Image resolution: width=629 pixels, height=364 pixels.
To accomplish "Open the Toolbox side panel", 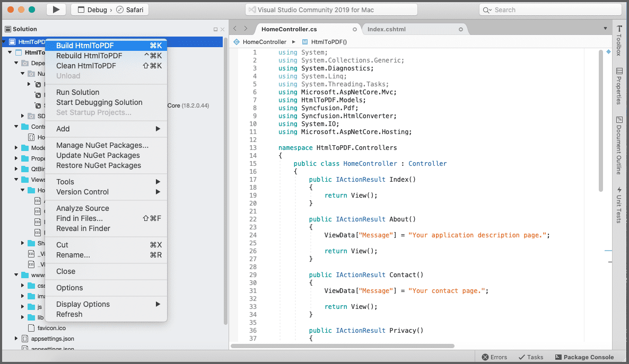I will tap(619, 40).
